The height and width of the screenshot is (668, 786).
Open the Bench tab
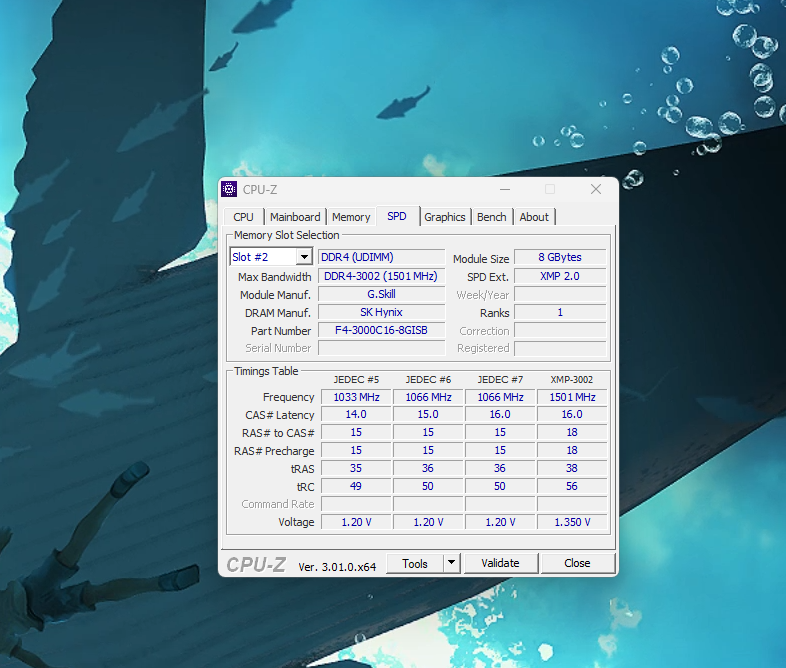click(x=492, y=217)
